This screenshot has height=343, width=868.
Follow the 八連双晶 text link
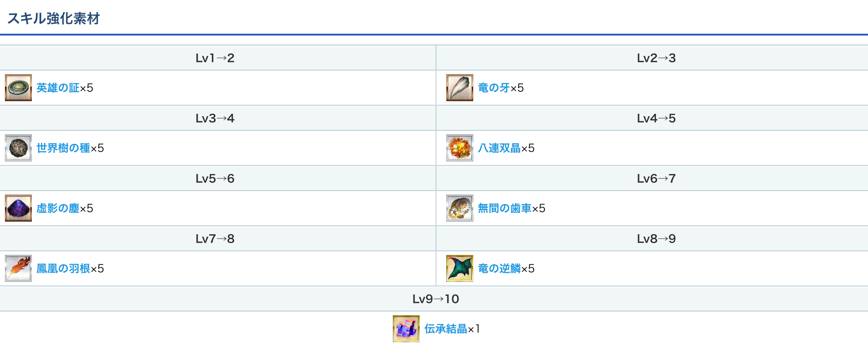point(499,148)
